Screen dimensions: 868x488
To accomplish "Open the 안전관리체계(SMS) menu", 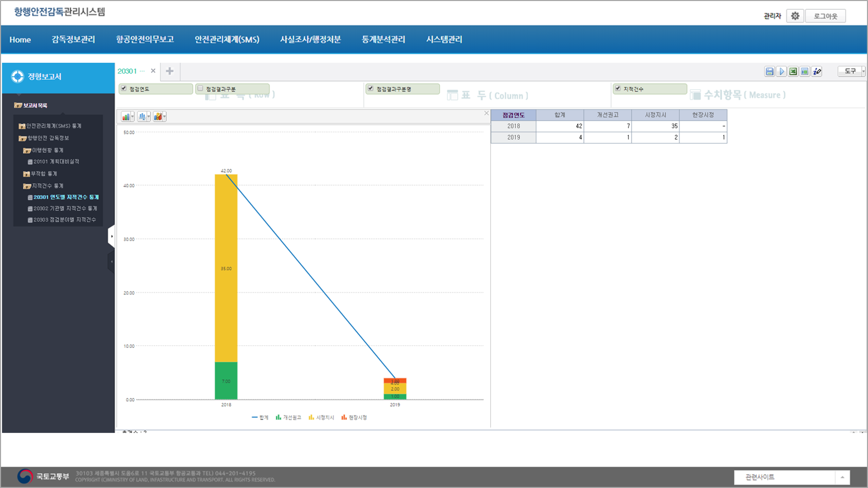I will click(x=227, y=40).
